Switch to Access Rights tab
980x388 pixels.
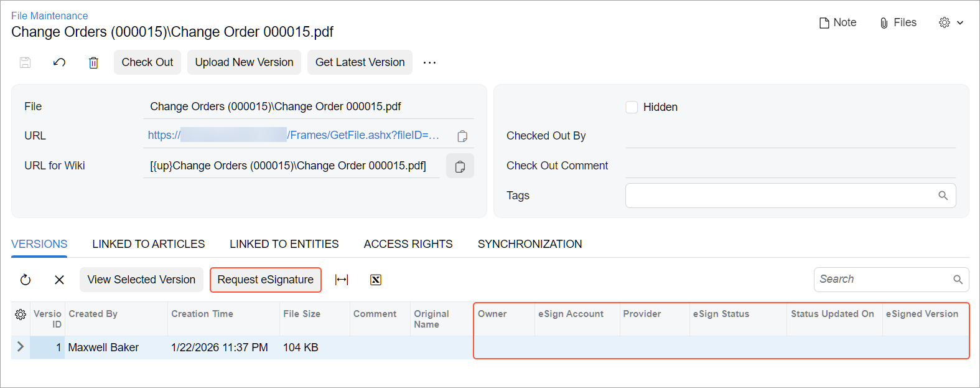[x=408, y=244]
